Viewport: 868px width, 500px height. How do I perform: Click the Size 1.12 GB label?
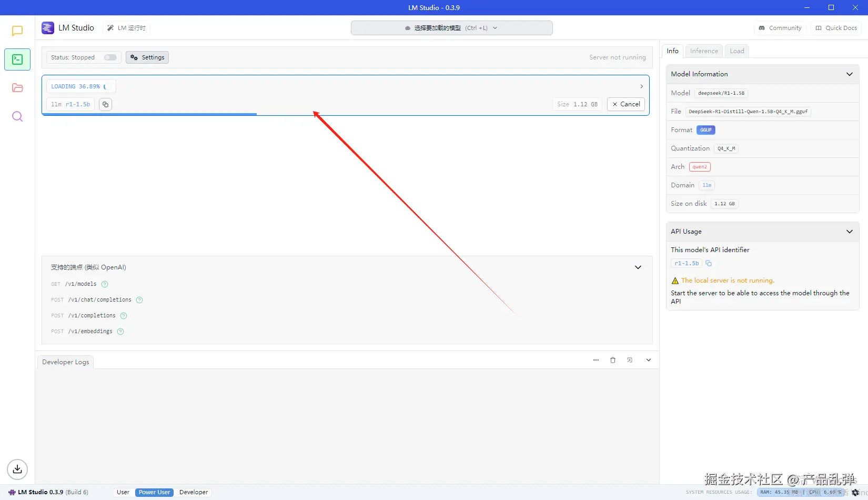pos(577,104)
